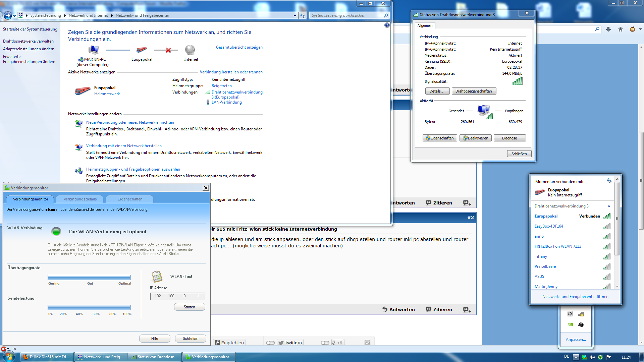The width and height of the screenshot is (644, 362).
Task: Click the IP-Adresse input field
Action: click(177, 296)
